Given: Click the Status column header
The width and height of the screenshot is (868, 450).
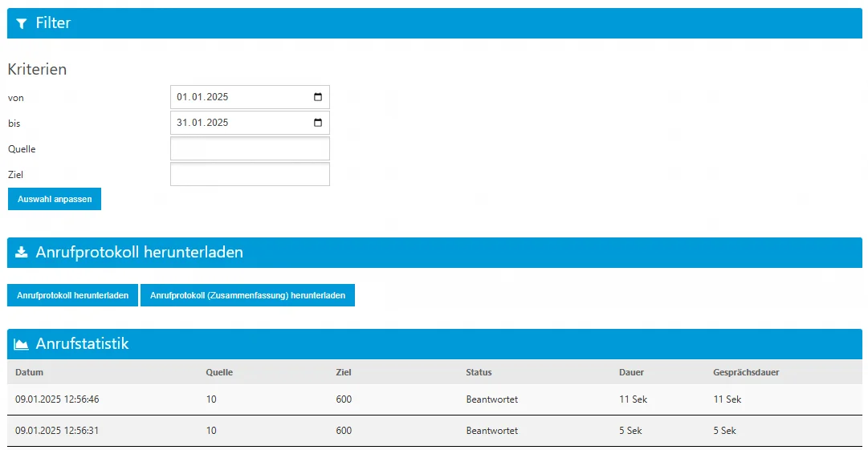Looking at the screenshot, I should click(x=479, y=372).
